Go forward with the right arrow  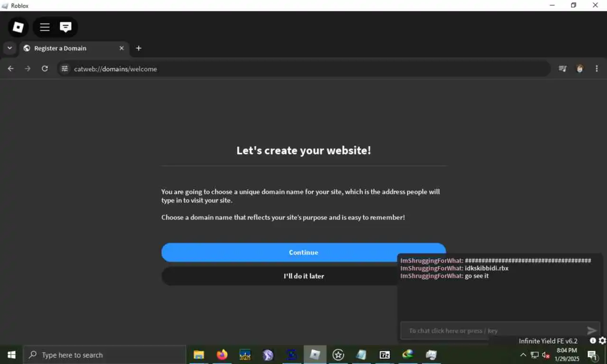pos(28,69)
